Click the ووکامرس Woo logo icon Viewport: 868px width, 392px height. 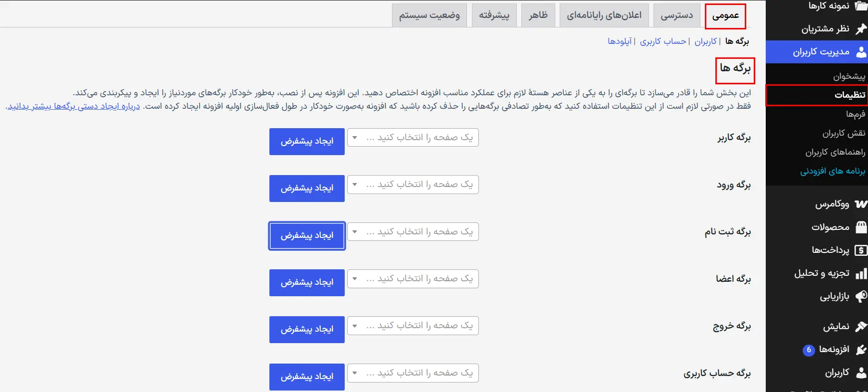861,204
